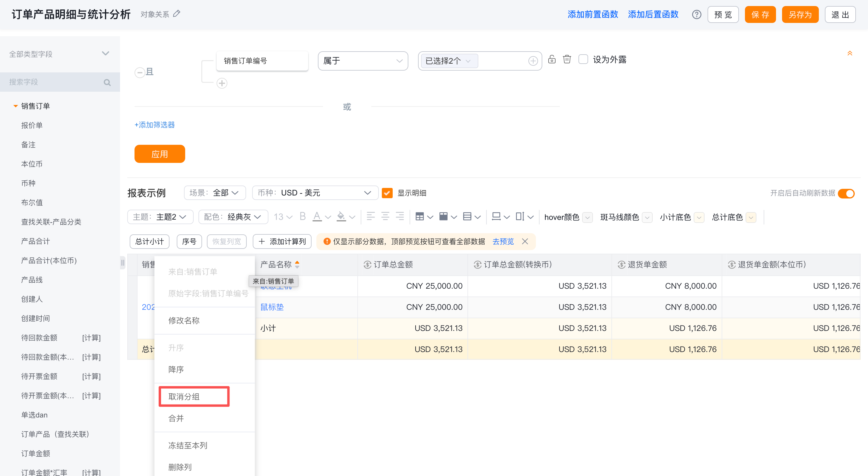Click the 搜索字段 input field
Screen dimensions: 868x476
[x=60, y=82]
